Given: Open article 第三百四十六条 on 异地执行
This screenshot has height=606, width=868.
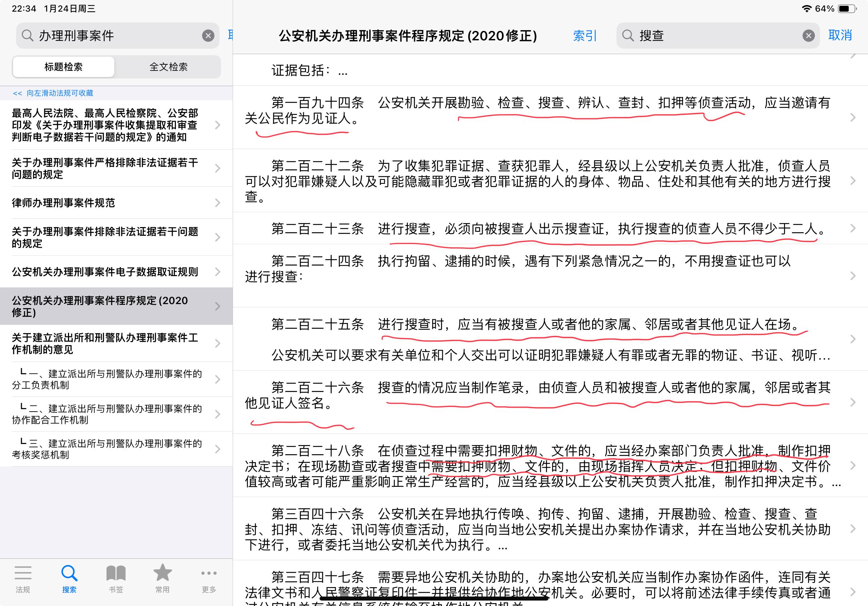Looking at the screenshot, I should point(550,529).
